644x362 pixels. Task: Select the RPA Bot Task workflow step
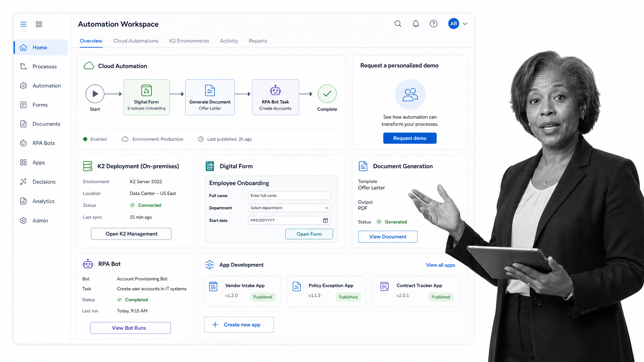click(275, 97)
